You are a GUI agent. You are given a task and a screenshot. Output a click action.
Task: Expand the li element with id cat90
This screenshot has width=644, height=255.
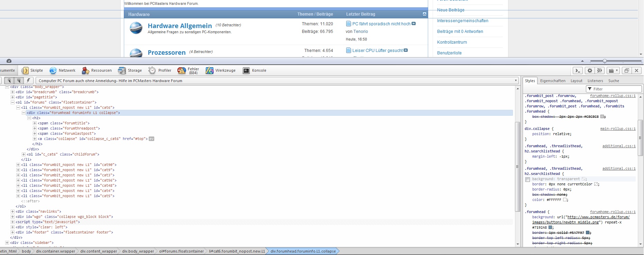18,165
